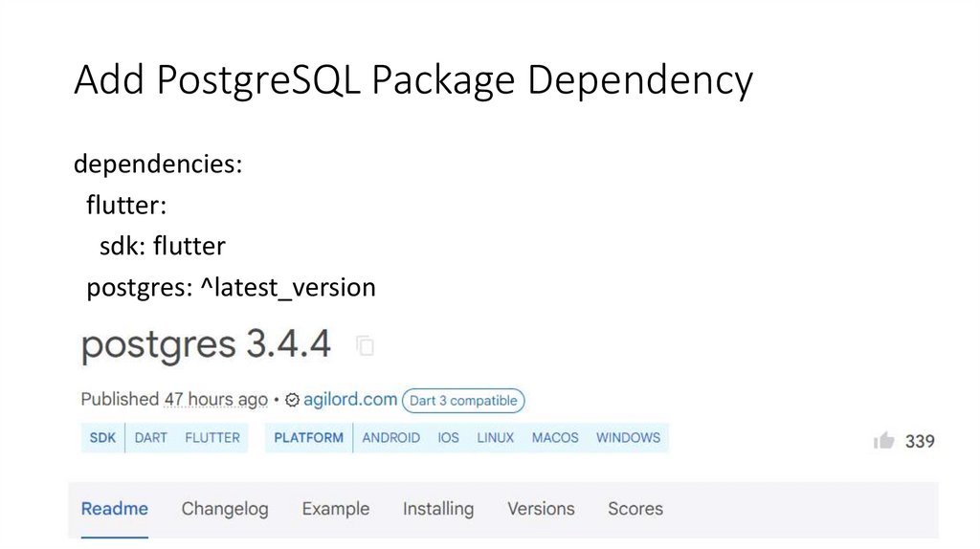Open the Readme tab

(115, 509)
